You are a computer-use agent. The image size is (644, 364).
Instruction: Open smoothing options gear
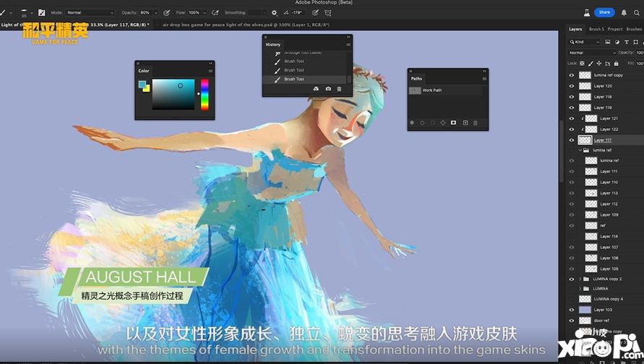275,13
